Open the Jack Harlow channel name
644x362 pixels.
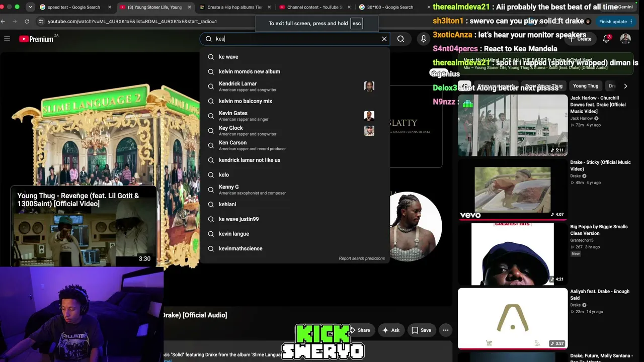point(582,118)
